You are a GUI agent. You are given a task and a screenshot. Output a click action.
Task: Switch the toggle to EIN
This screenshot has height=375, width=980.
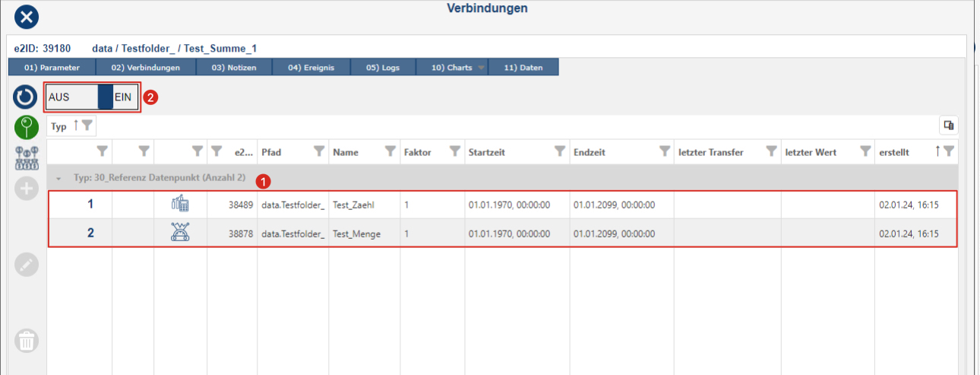click(x=124, y=97)
